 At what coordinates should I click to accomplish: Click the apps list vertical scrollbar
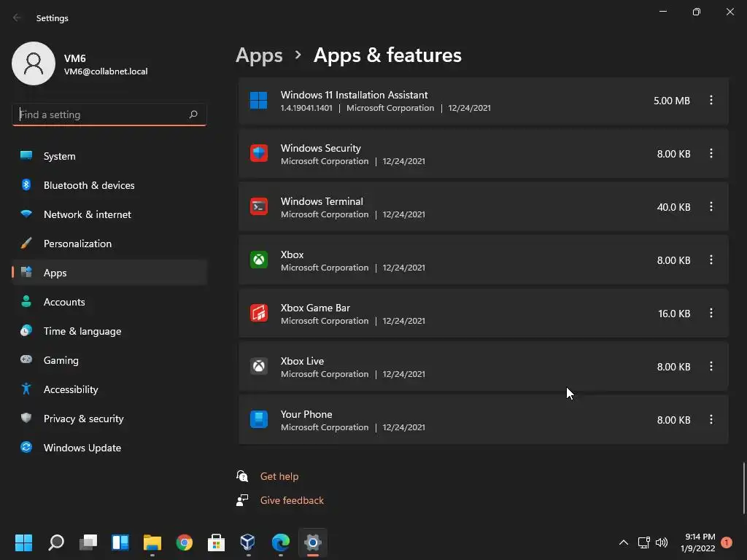point(743,488)
